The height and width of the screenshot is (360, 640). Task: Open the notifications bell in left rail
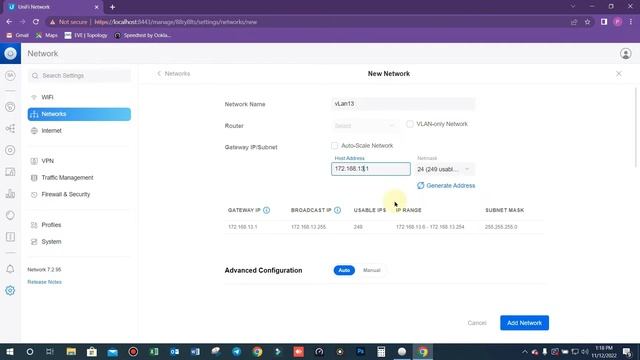click(x=10, y=269)
